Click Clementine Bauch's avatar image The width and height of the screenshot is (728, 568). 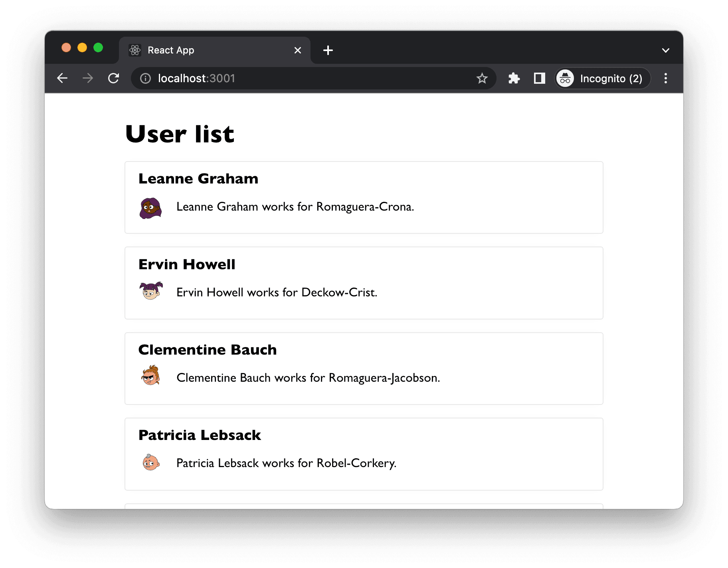pyautogui.click(x=151, y=375)
